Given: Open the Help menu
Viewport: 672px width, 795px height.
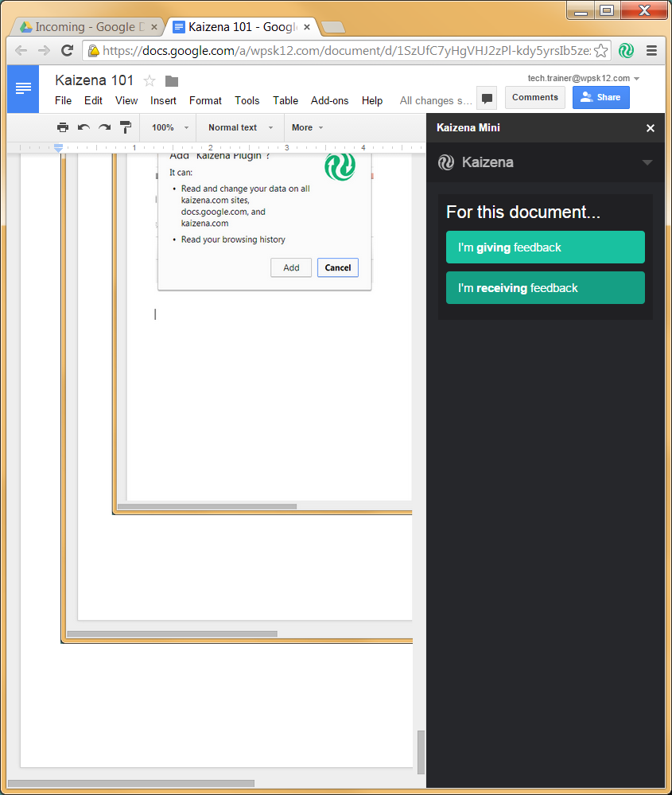Looking at the screenshot, I should pos(372,100).
